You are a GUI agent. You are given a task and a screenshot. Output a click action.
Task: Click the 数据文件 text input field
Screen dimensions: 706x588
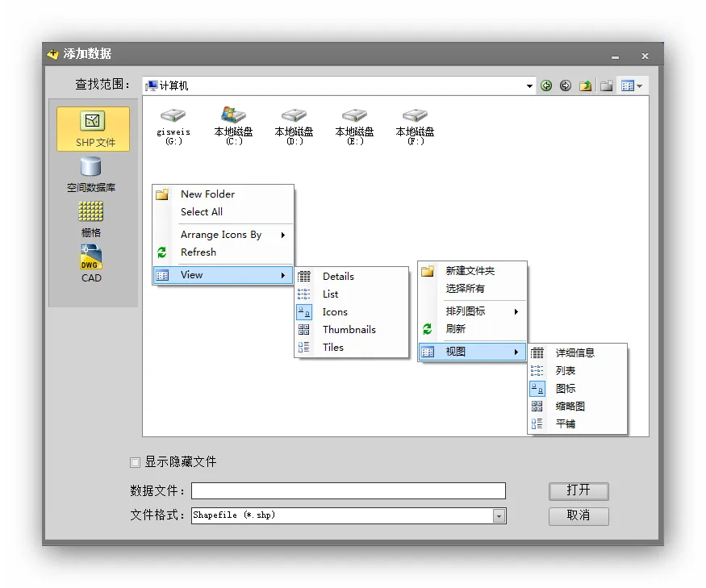(x=349, y=490)
